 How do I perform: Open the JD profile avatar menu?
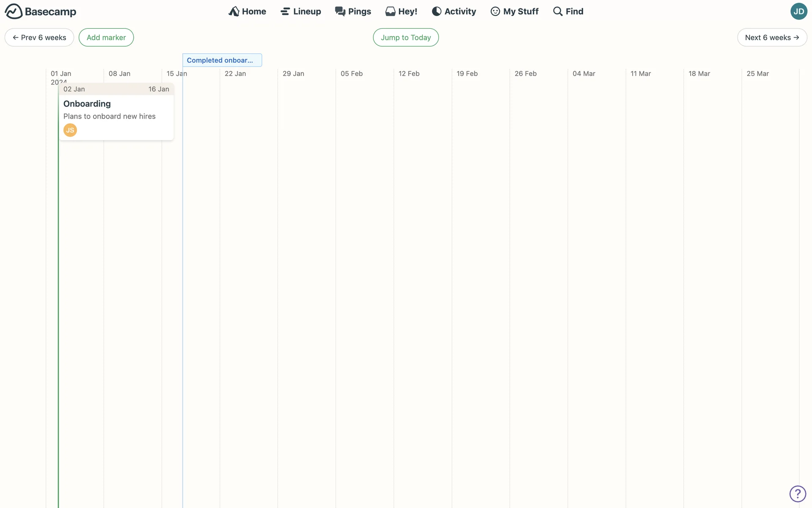pyautogui.click(x=798, y=11)
